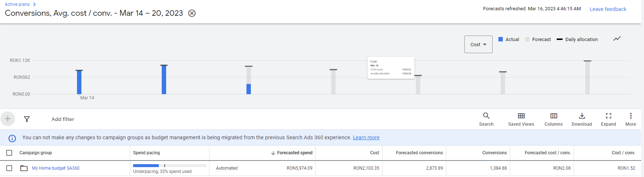Download the table data
The width and height of the screenshot is (644, 177).
pos(582,119)
